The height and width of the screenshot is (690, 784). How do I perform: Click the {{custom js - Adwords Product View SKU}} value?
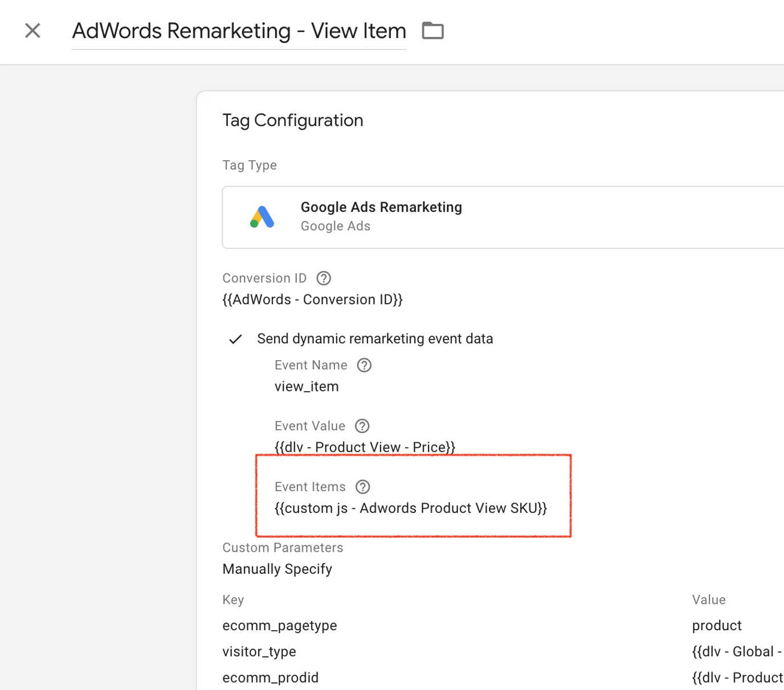(411, 508)
